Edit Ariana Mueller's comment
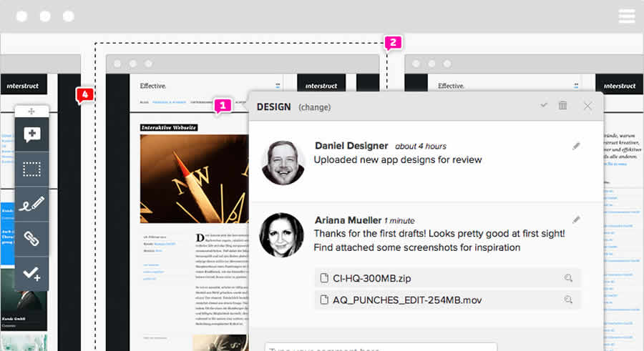The image size is (644, 351). click(x=577, y=219)
